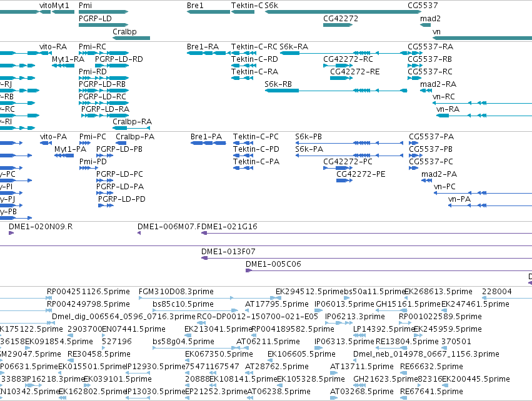This screenshot has height=401, width=532.
Task: Click transcript CG42272-RC
Action: tap(348, 59)
